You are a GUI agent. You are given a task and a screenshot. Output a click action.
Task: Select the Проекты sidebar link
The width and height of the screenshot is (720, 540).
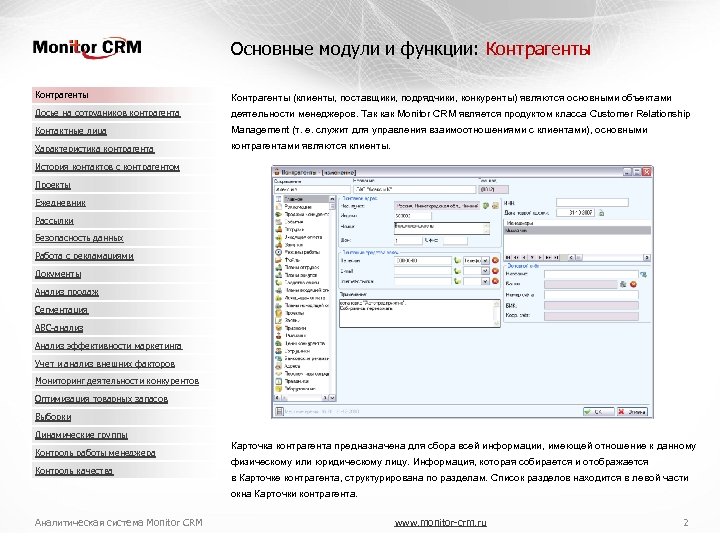click(53, 185)
